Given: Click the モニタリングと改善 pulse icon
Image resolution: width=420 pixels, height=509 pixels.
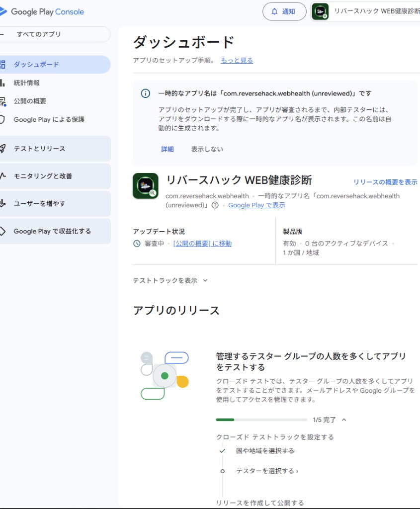Looking at the screenshot, I should [x=3, y=176].
